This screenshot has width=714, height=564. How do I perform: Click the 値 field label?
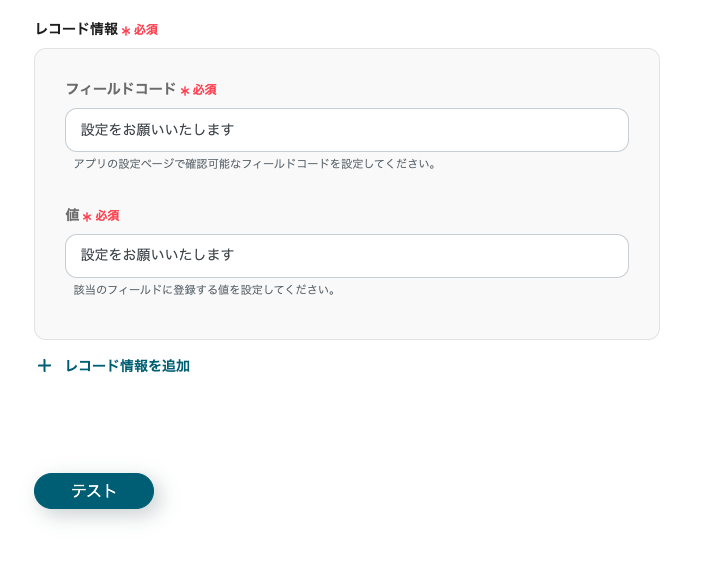click(x=72, y=215)
